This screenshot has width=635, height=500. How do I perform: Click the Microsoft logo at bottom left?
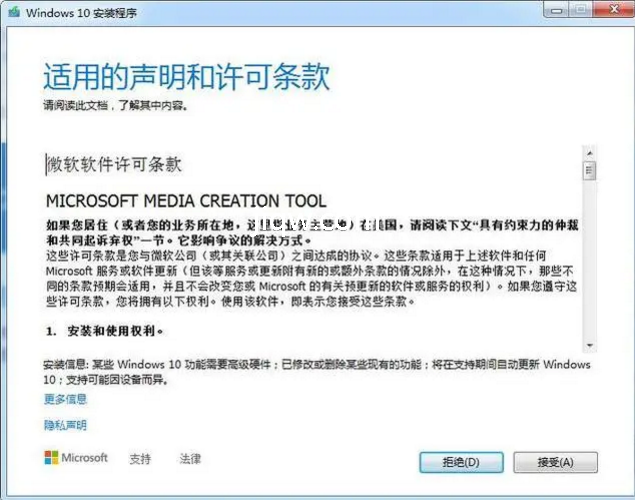coord(76,458)
